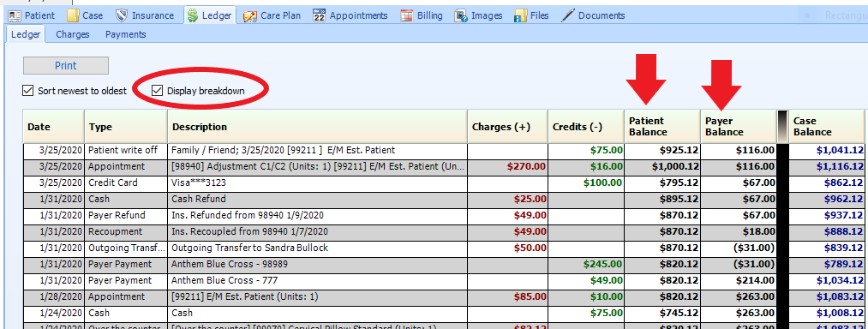This screenshot has height=329, width=868.
Task: Click the Charges (+) column header
Action: (507, 127)
